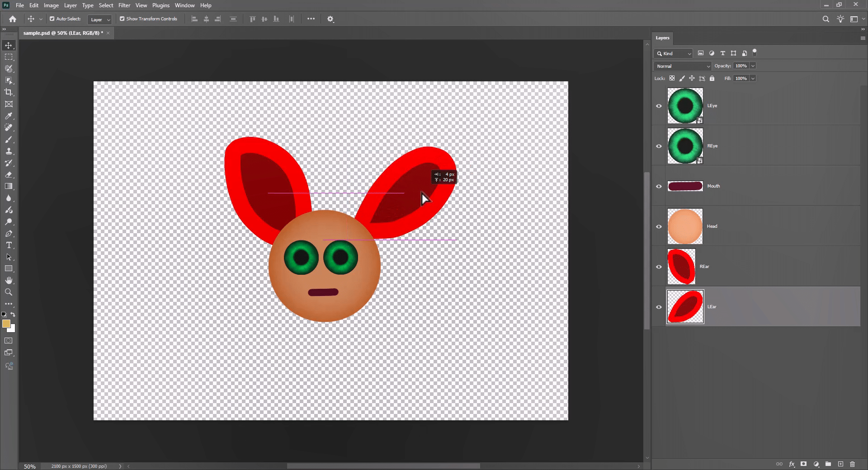Select the REar layer thumbnail
The image size is (868, 470).
(681, 267)
